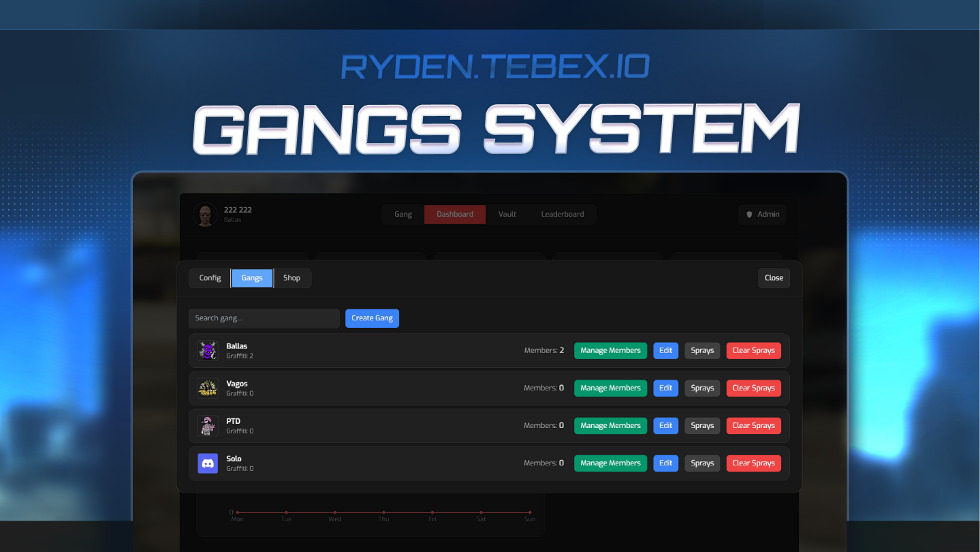Clear Sprays of the PTD gang
The width and height of the screenshot is (980, 552).
click(754, 426)
